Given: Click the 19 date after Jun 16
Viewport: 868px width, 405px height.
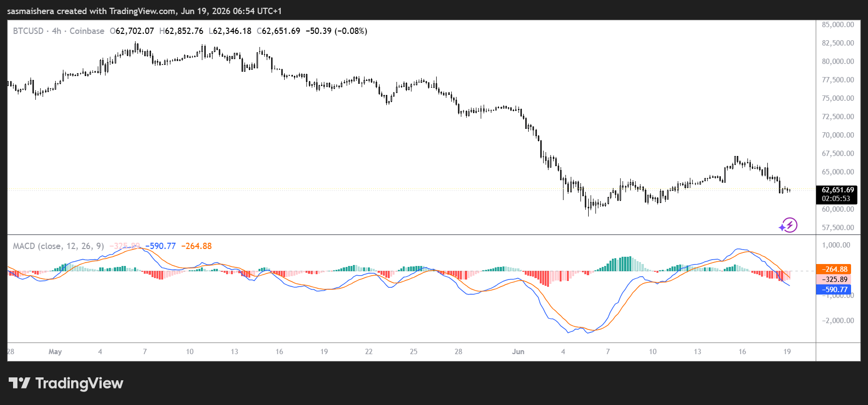Looking at the screenshot, I should point(787,352).
